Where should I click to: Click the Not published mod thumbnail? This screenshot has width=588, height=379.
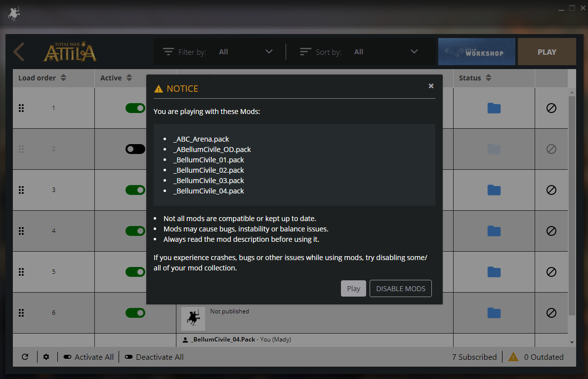pyautogui.click(x=193, y=319)
